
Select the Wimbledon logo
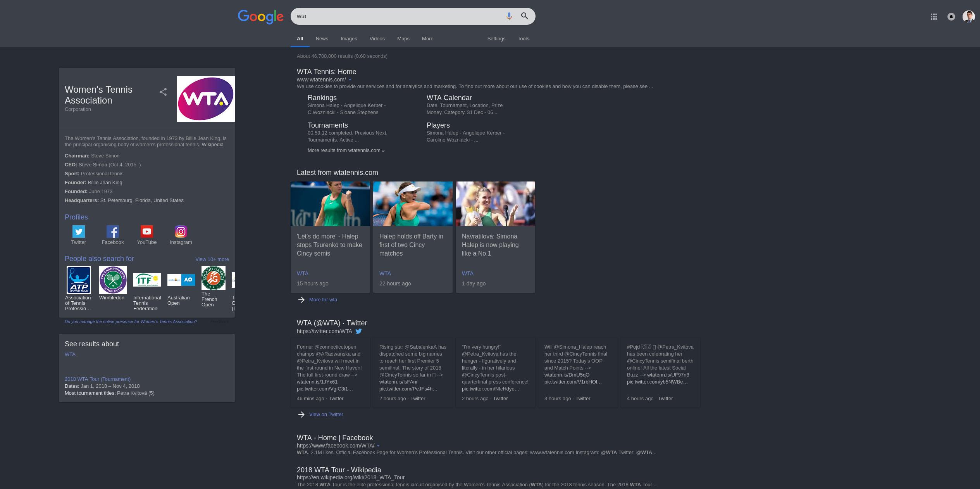coord(113,280)
